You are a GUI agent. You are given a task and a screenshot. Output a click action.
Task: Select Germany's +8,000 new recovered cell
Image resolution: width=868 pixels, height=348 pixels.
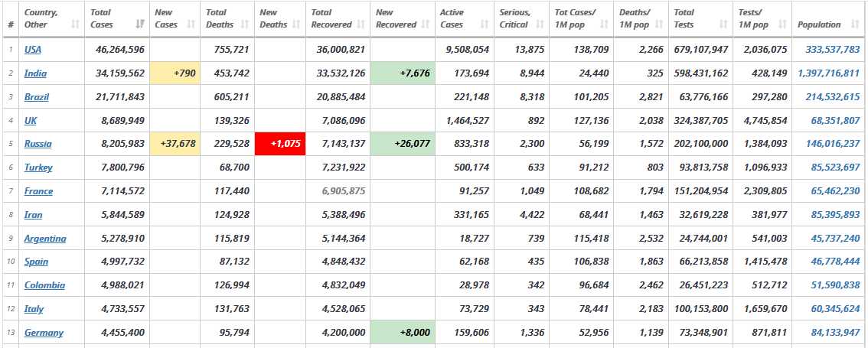pyautogui.click(x=403, y=333)
